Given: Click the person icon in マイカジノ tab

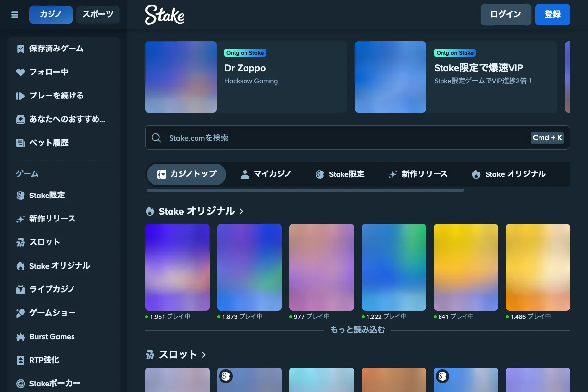Looking at the screenshot, I should (x=245, y=174).
